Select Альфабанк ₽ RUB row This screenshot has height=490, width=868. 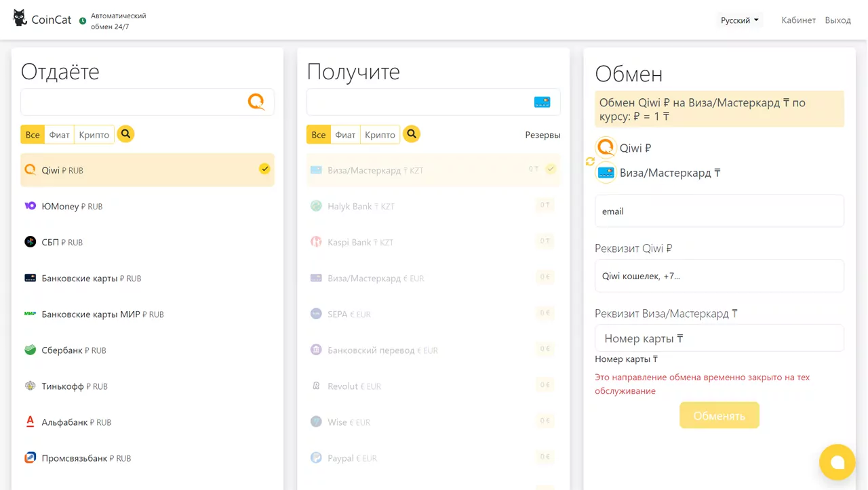click(147, 422)
